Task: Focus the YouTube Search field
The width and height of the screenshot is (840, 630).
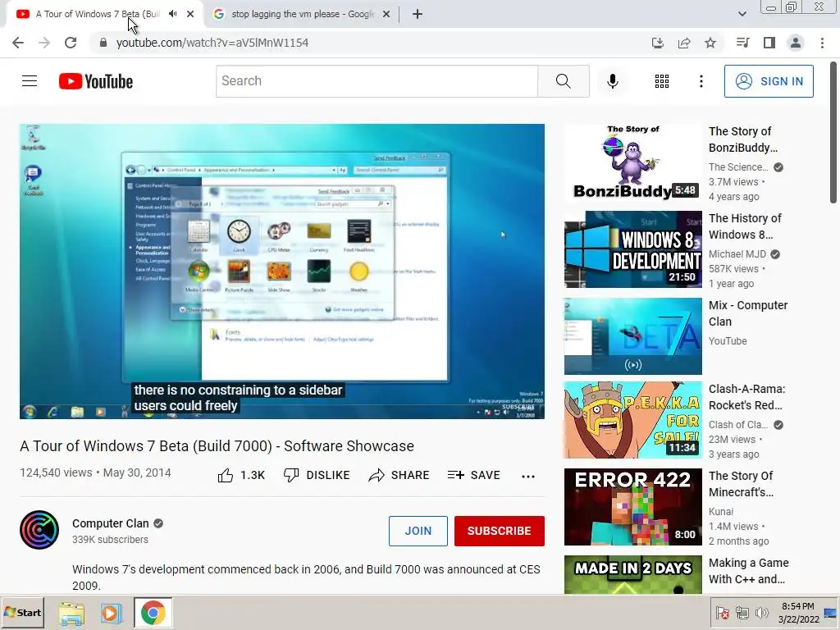Action: click(377, 81)
